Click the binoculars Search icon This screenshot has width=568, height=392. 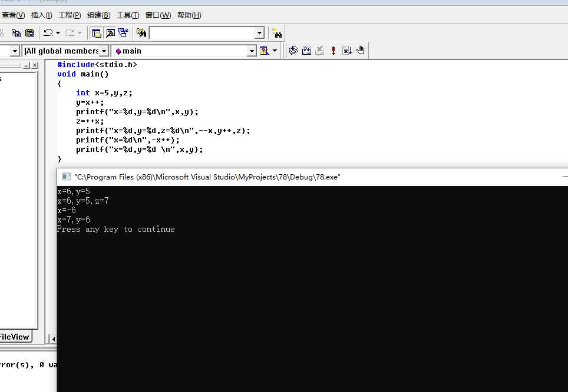pyautogui.click(x=277, y=34)
